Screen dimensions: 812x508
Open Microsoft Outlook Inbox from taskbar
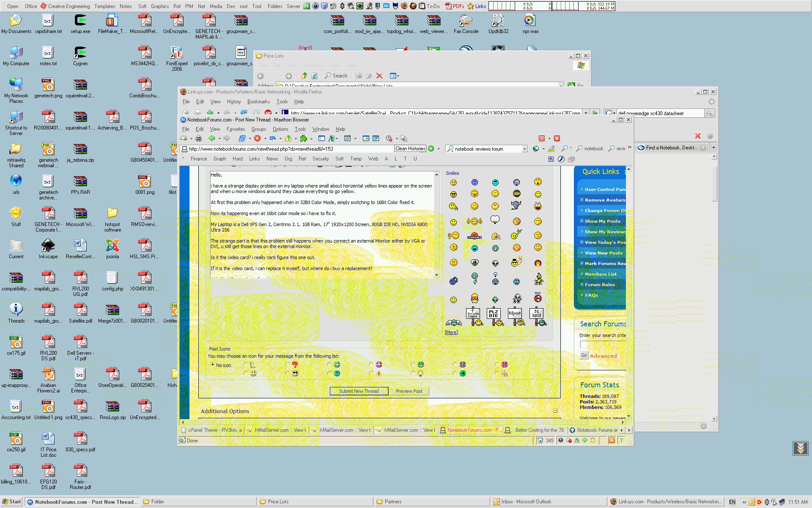coord(549,502)
